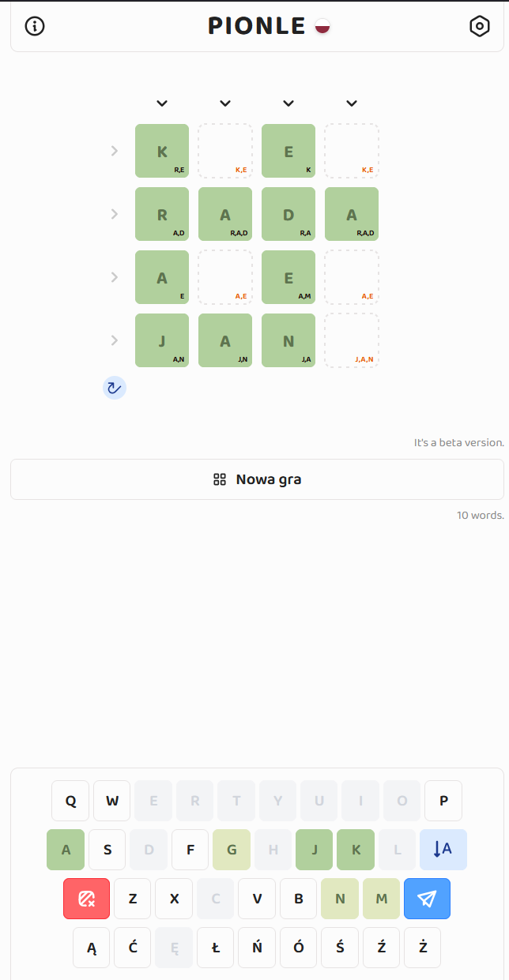509x980 pixels.
Task: Expand the second row right chevron
Action: click(115, 214)
